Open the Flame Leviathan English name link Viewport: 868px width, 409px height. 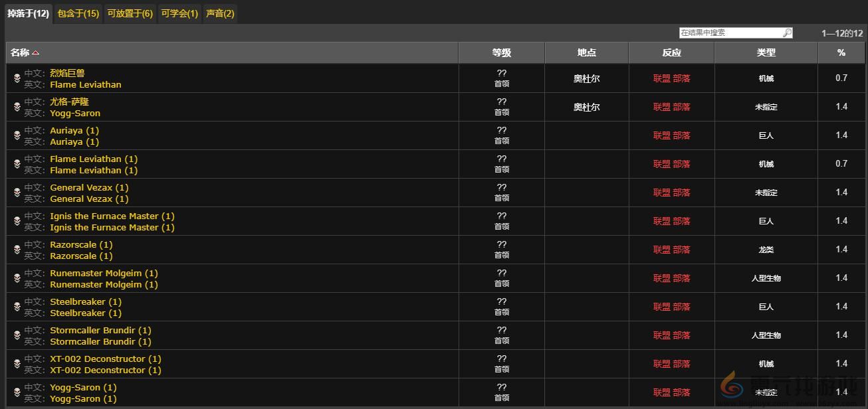click(85, 84)
